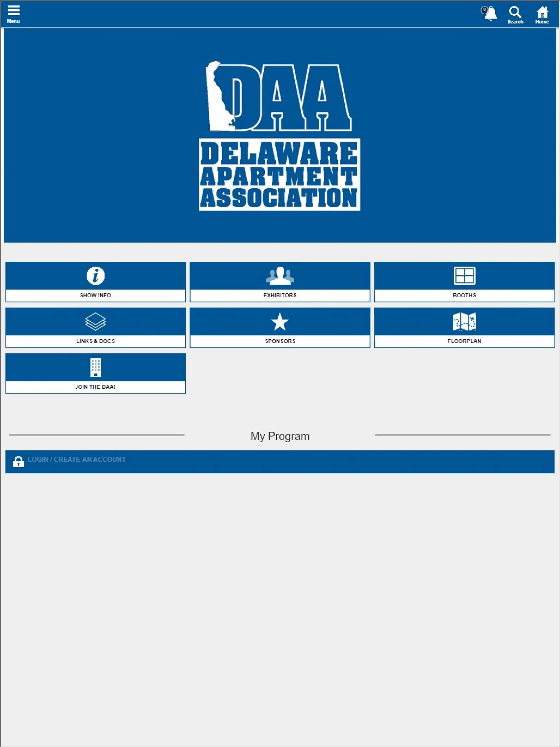The width and height of the screenshot is (560, 747).
Task: Expand the navigation dropdown menu
Action: click(x=13, y=13)
